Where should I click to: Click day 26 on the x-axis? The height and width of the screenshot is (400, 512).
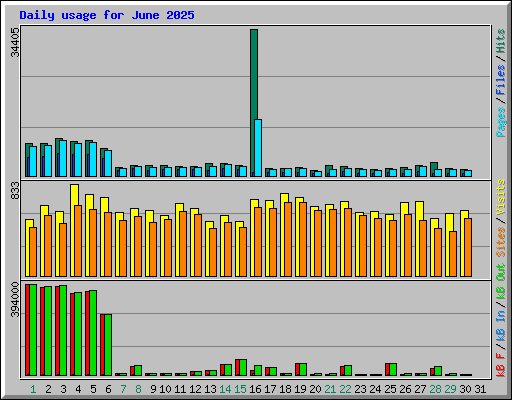pos(405,389)
